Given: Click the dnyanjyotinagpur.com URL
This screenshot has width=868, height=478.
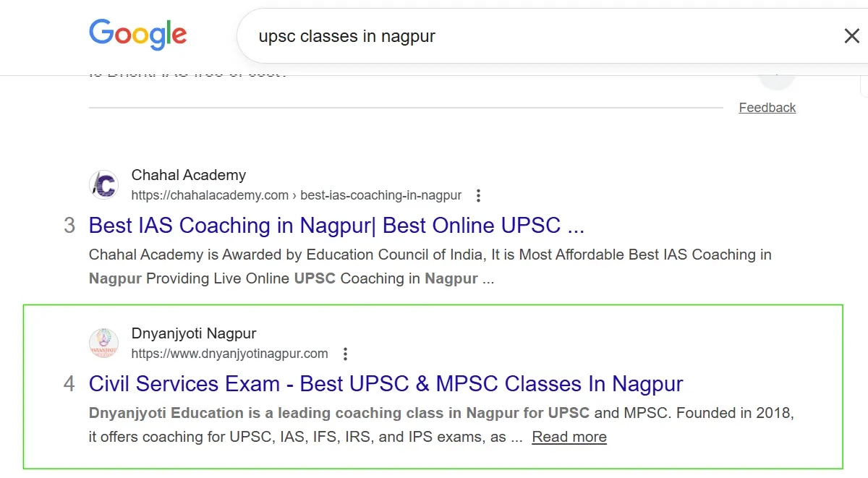Looking at the screenshot, I should [229, 354].
